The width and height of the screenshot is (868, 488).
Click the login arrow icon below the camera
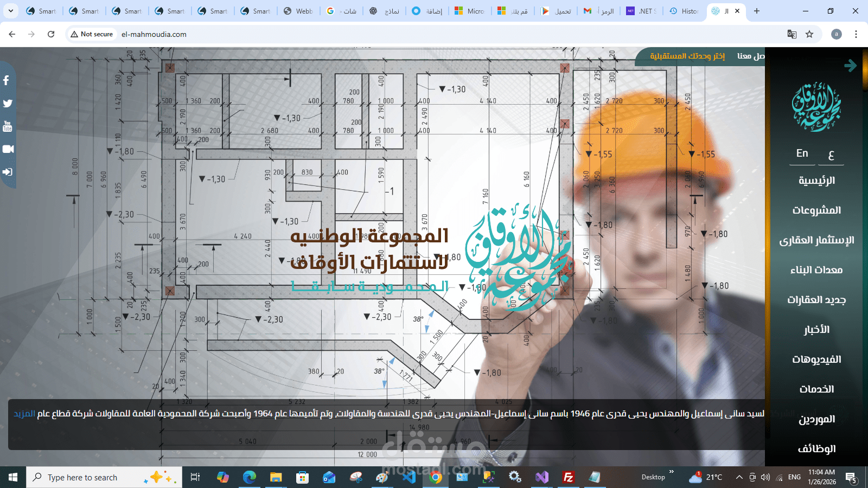point(7,172)
